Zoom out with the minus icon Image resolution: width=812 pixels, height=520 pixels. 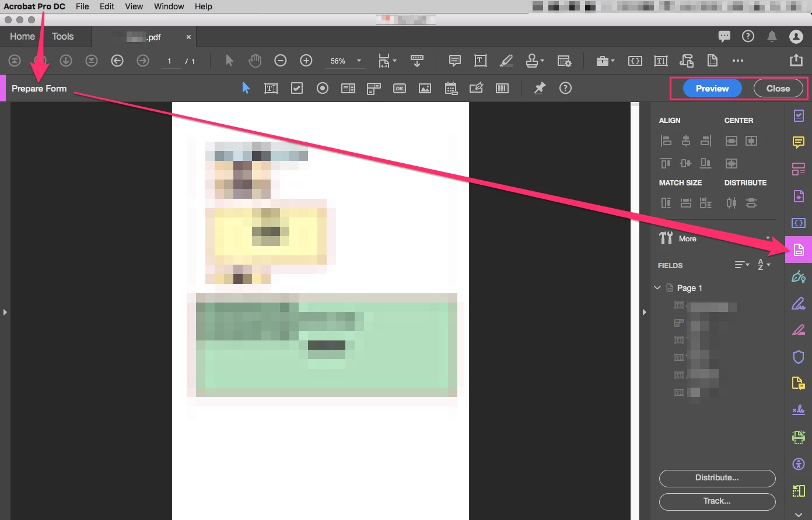pyautogui.click(x=281, y=61)
